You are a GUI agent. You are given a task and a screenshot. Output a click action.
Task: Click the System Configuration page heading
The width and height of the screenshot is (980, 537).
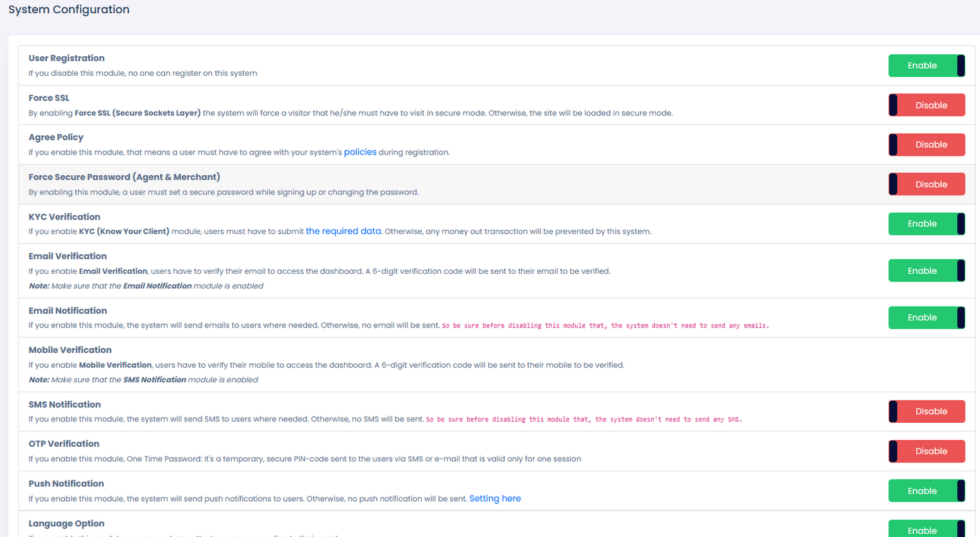pyautogui.click(x=69, y=9)
